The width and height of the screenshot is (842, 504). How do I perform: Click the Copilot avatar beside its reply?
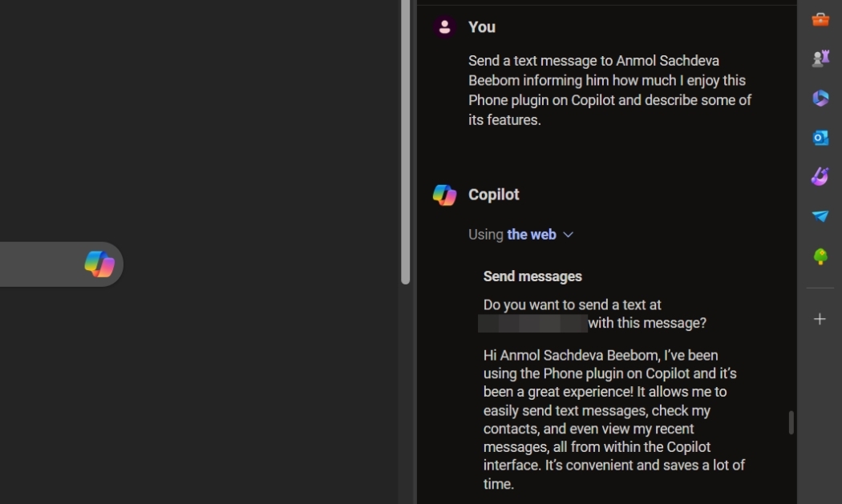coord(444,193)
